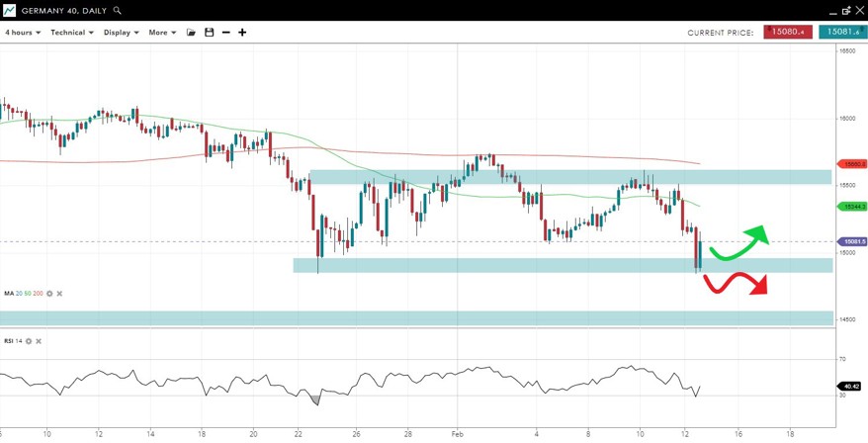This screenshot has height=443, width=868.
Task: Open saved chart folder icon
Action: [x=191, y=33]
